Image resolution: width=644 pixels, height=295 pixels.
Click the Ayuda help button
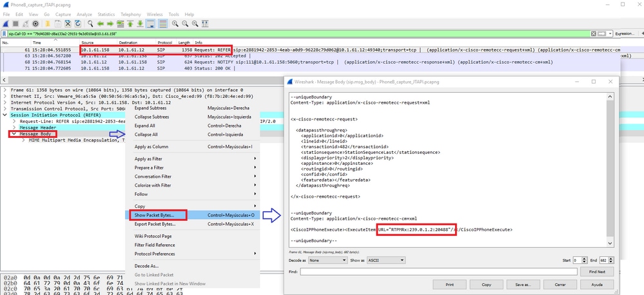click(x=597, y=284)
